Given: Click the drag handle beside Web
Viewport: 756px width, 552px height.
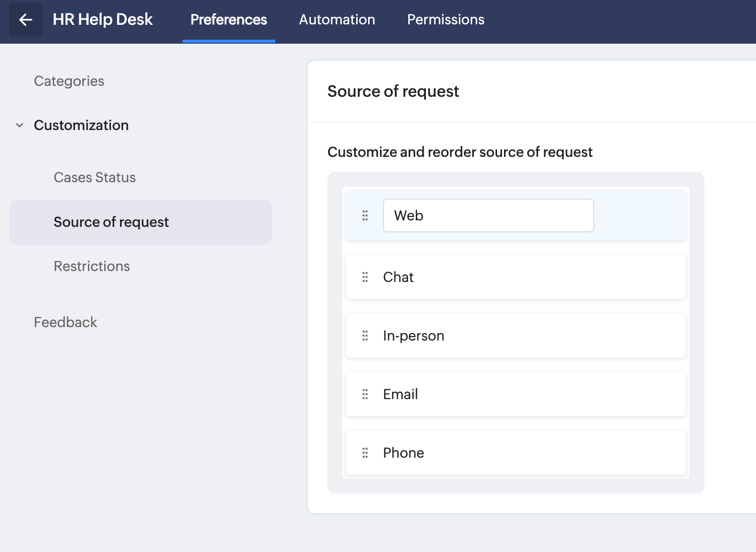Looking at the screenshot, I should [x=365, y=215].
